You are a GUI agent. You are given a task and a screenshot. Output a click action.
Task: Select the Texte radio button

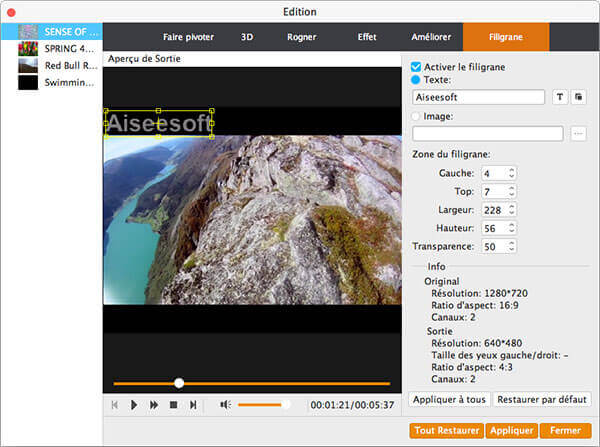417,79
